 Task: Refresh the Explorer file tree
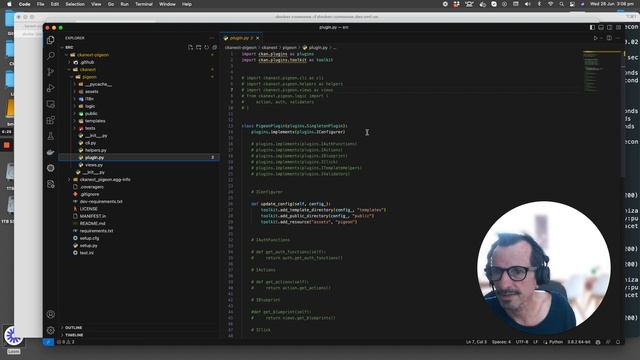(x=207, y=47)
